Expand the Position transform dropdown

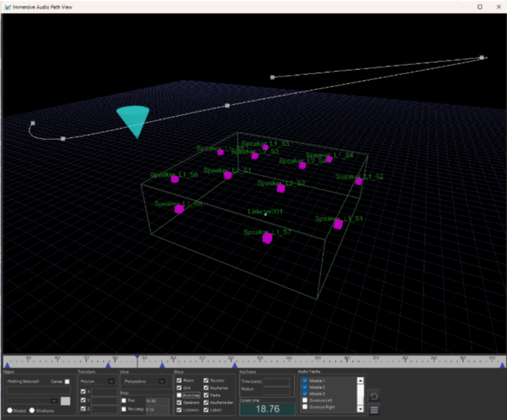click(x=97, y=381)
